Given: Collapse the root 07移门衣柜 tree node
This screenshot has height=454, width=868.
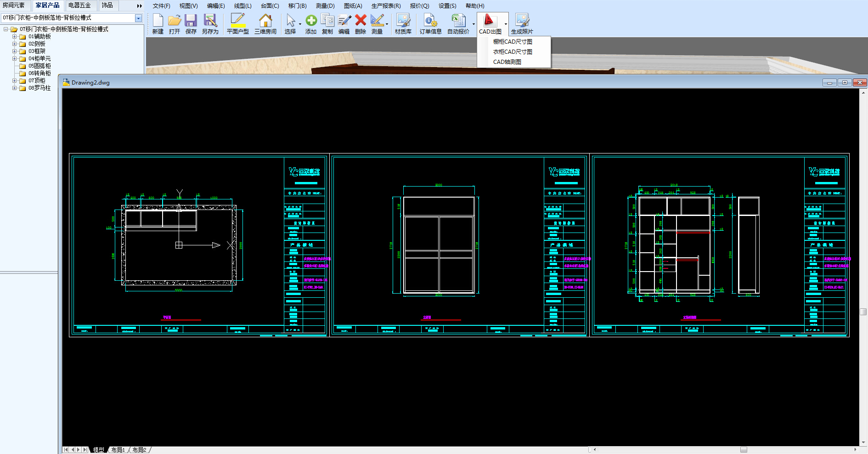Looking at the screenshot, I should pyautogui.click(x=6, y=29).
